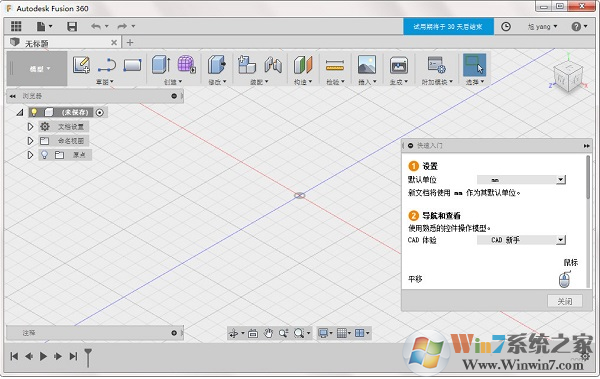
Task: Expand the origin folder tree node
Action: (x=30, y=155)
